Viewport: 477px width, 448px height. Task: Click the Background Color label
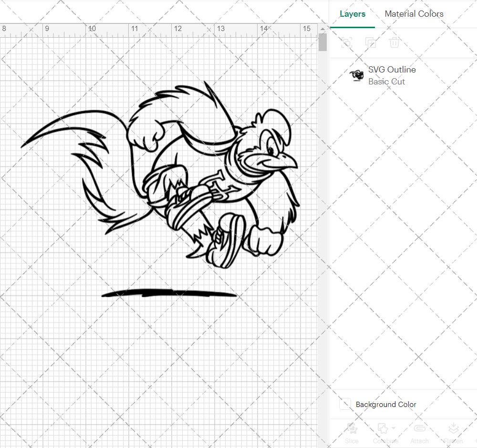click(x=386, y=405)
